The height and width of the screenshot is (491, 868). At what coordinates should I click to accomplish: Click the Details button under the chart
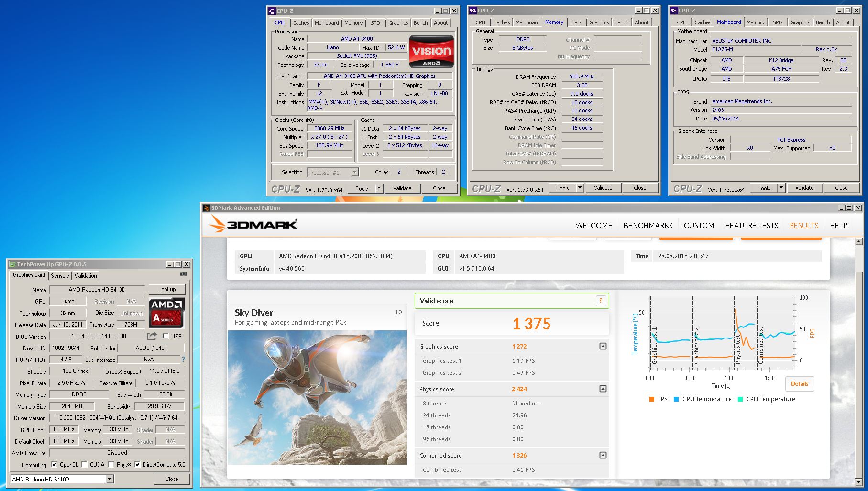pos(799,384)
